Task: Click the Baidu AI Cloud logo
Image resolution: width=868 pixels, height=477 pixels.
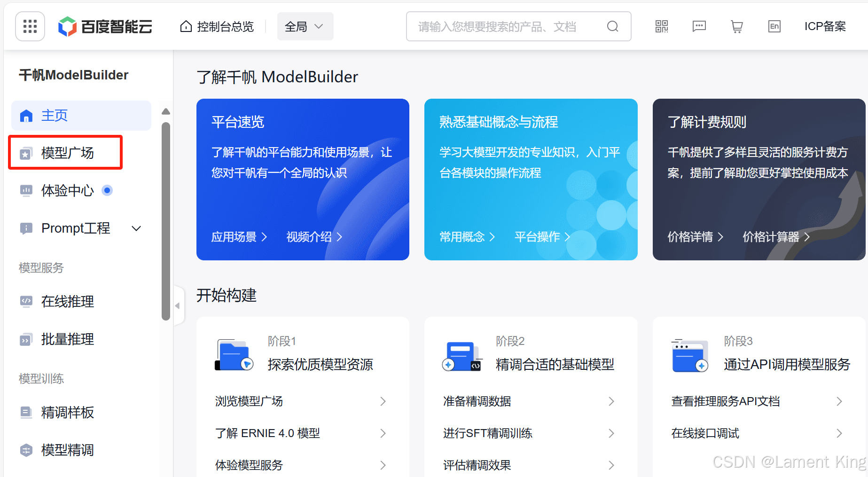Action: coord(105,27)
